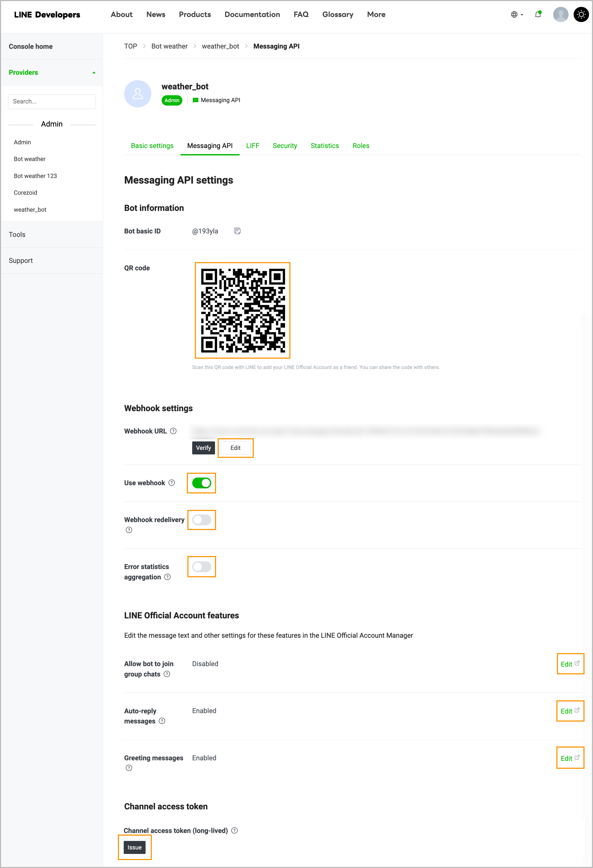Viewport: 593px width, 868px height.
Task: Open Tools in sidebar
Action: [52, 235]
